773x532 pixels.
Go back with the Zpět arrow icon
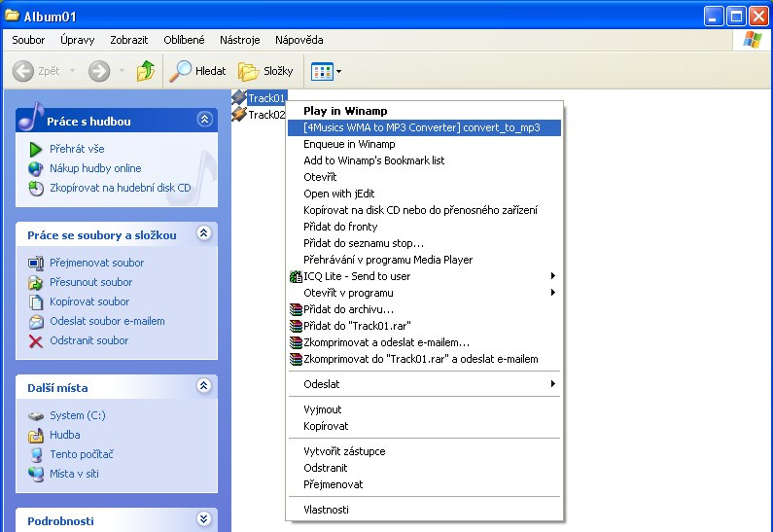[23, 72]
